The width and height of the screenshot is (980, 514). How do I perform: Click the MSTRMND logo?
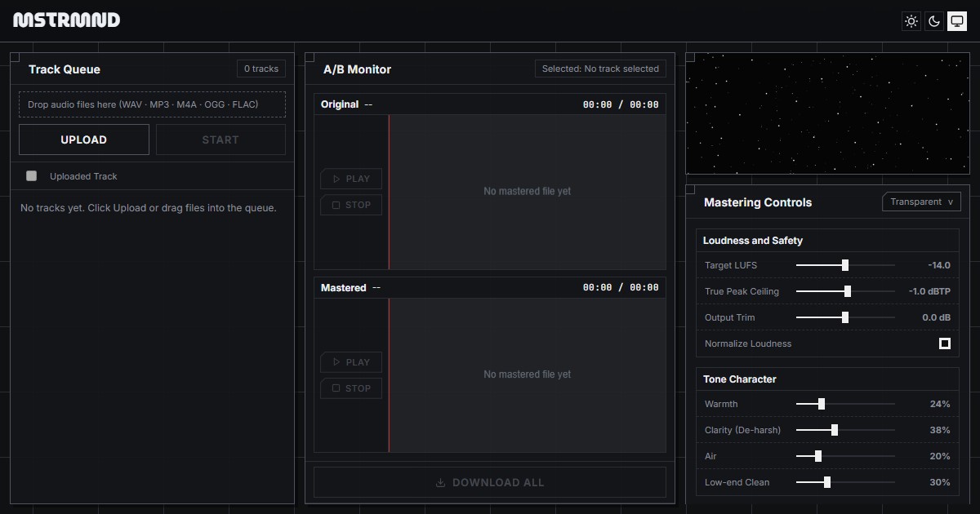click(67, 20)
